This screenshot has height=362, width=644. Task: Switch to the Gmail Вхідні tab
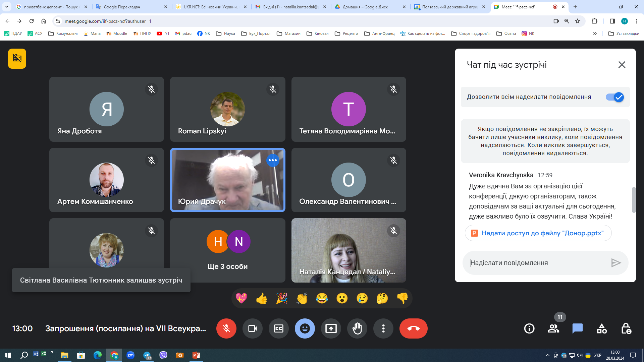click(x=290, y=7)
